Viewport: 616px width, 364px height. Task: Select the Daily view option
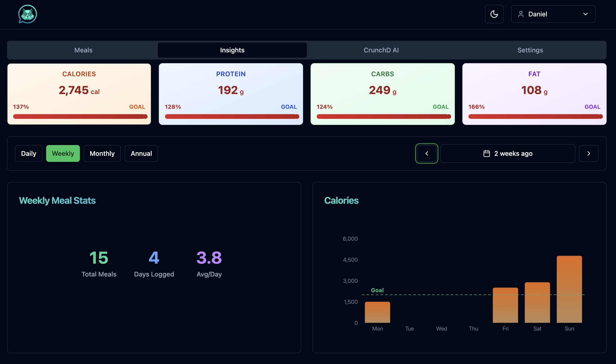(x=29, y=153)
